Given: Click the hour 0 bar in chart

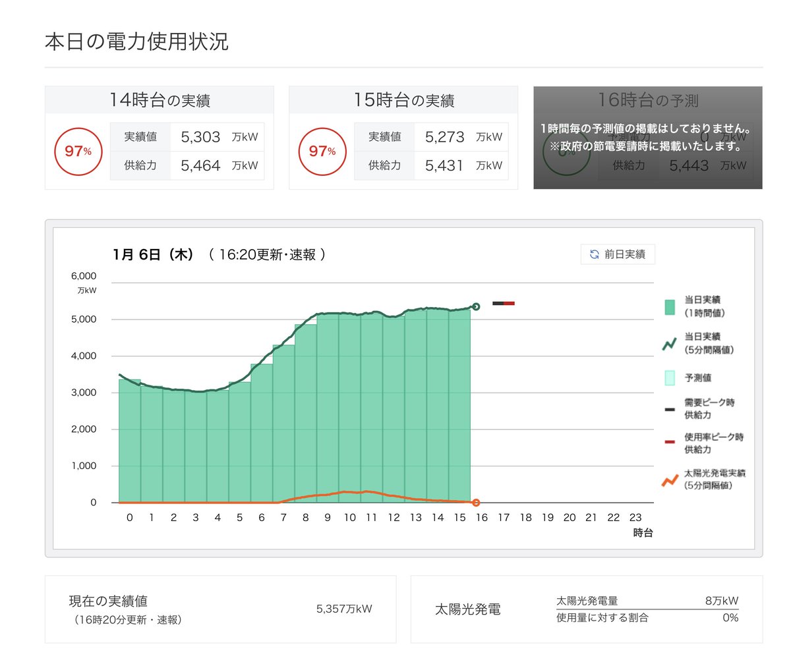Looking at the screenshot, I should (x=130, y=441).
